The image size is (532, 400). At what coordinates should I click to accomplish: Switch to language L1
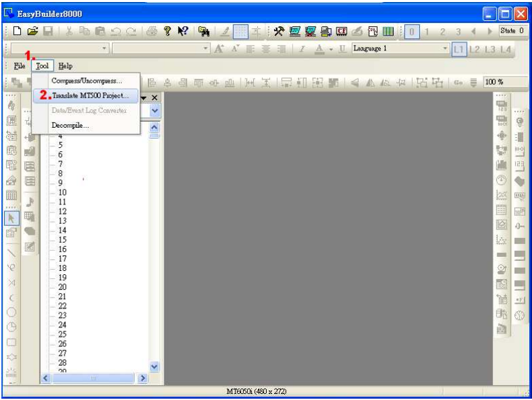point(459,49)
